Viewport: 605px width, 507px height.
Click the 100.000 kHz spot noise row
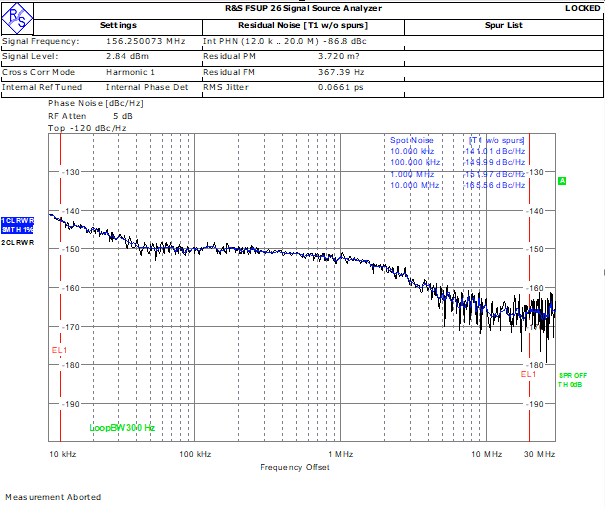point(458,162)
